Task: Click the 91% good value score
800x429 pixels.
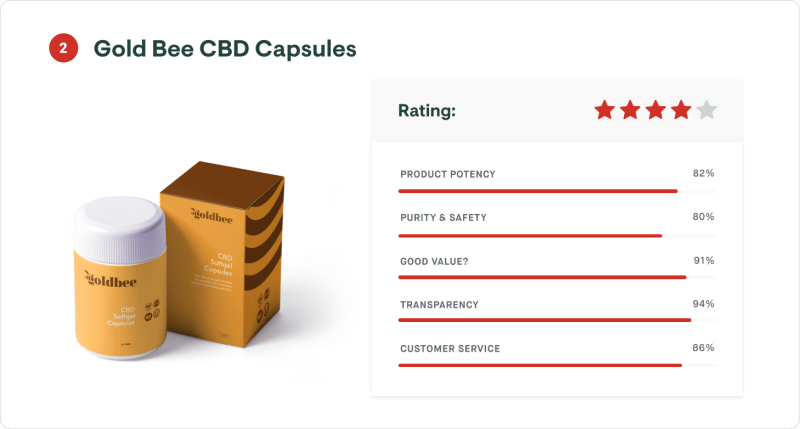Action: [x=704, y=261]
